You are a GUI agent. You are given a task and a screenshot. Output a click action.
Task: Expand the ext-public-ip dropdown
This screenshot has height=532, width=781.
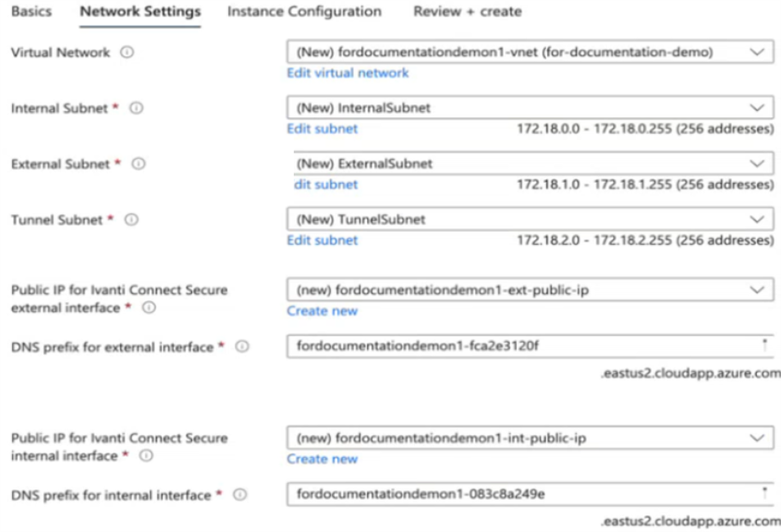click(x=530, y=290)
